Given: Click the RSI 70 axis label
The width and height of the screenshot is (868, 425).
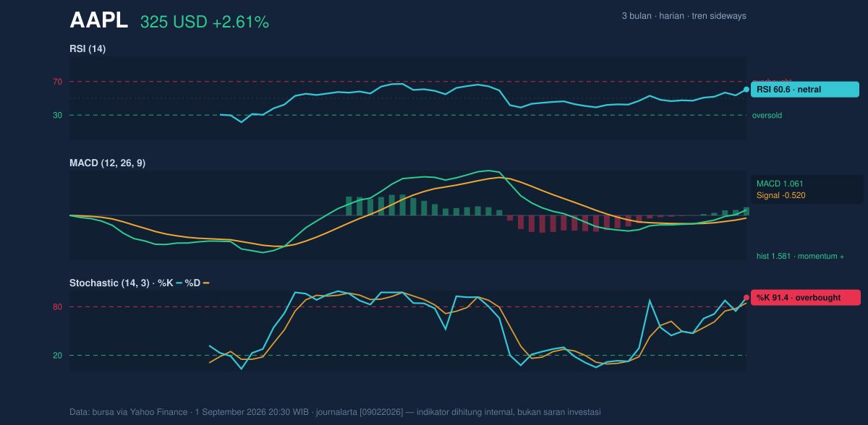Looking at the screenshot, I should point(57,82).
